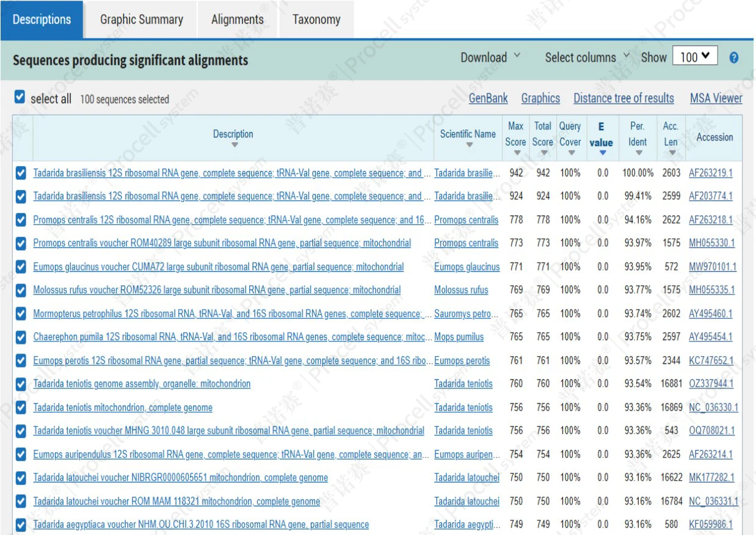Sort results by Per. Ident arrow
756x535 pixels.
638,153
